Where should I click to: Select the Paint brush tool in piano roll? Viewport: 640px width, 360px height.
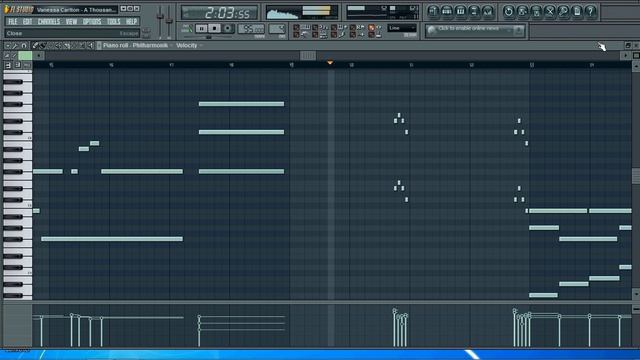pos(43,46)
